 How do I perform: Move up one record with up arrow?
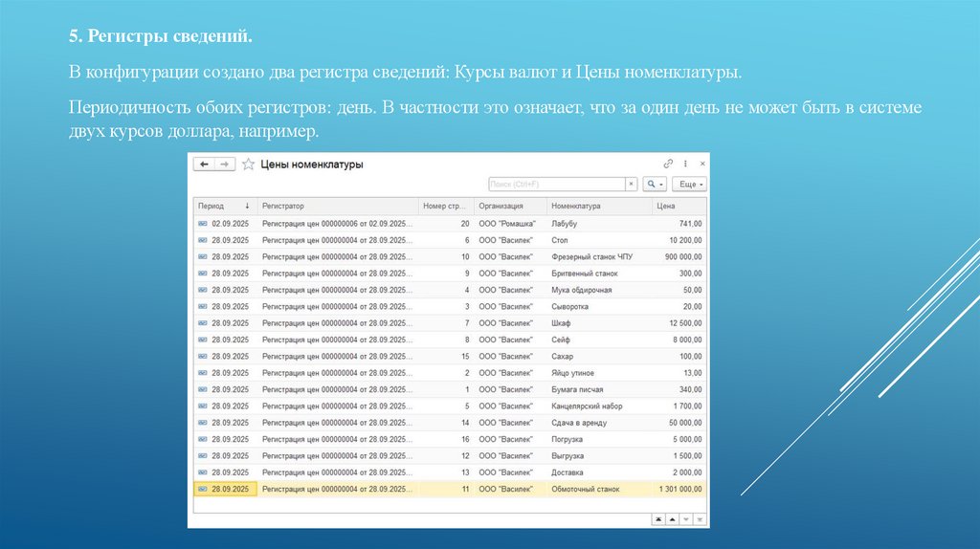pos(672,519)
